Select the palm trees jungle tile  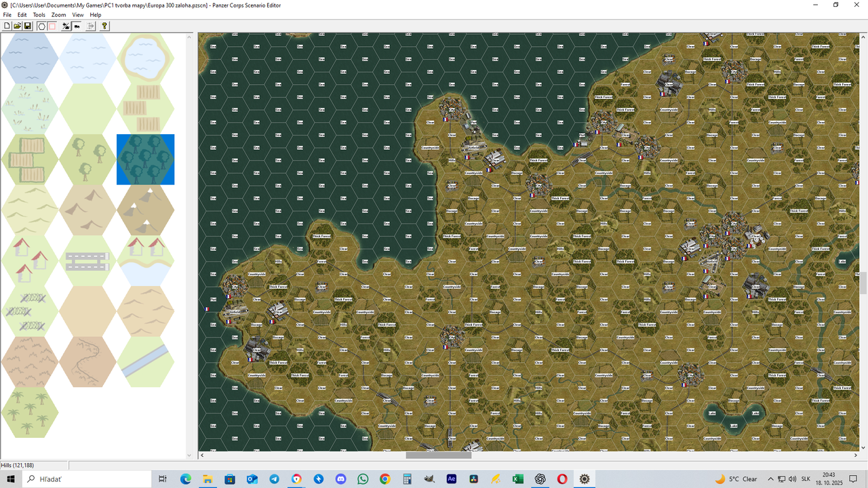30,412
